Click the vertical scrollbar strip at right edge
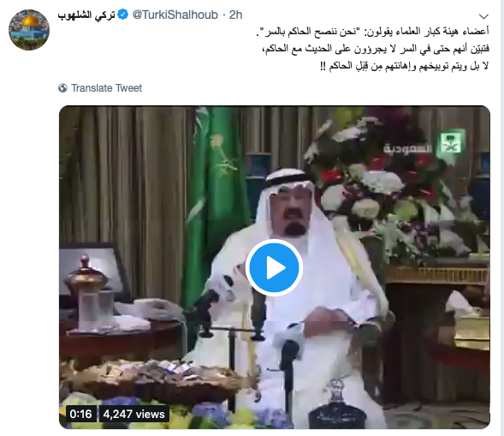 click(502, 218)
